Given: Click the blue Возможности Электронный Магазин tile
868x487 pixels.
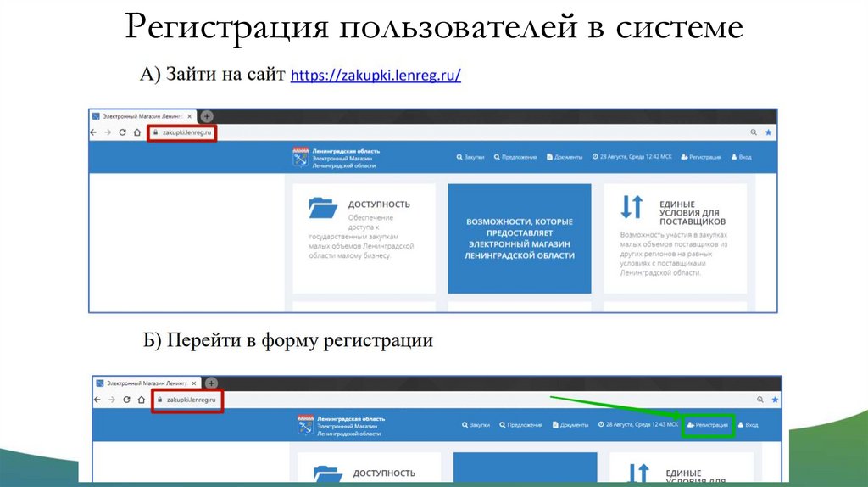Looking at the screenshot, I should point(520,238).
